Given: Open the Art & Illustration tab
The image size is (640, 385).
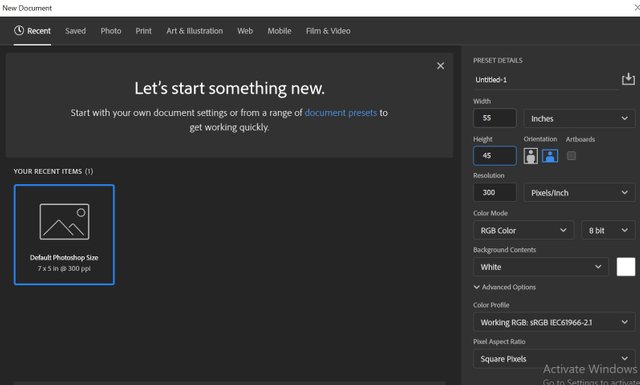Looking at the screenshot, I should 195,31.
